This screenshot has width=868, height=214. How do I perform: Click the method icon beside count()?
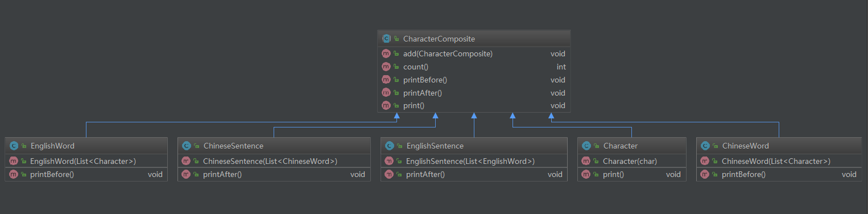coord(386,67)
